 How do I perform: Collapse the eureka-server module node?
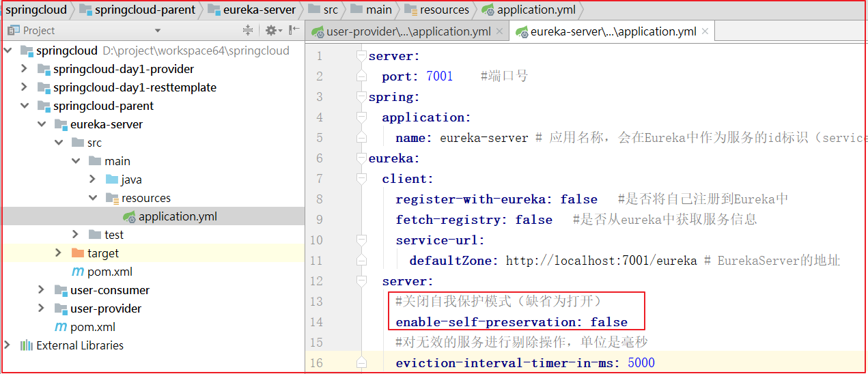[42, 124]
